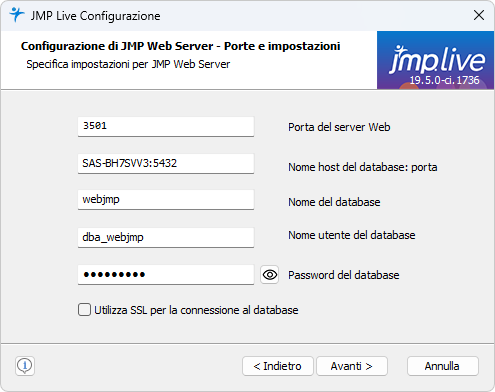Click the 'Nome del database' label

point(334,202)
